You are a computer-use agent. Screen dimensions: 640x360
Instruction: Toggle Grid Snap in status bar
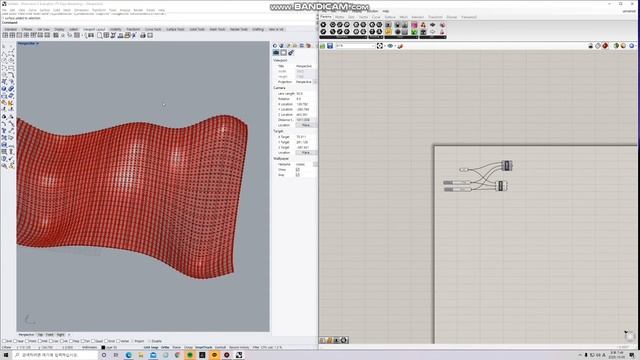point(151,348)
